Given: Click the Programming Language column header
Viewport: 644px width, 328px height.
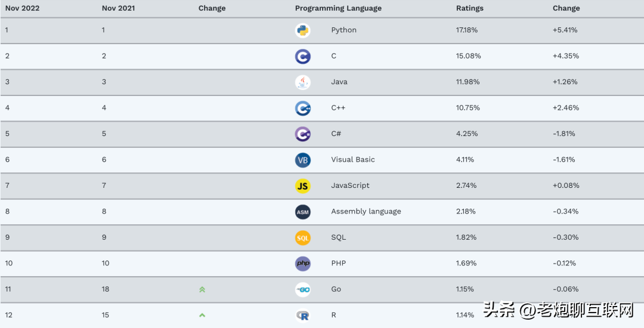Looking at the screenshot, I should coord(338,8).
